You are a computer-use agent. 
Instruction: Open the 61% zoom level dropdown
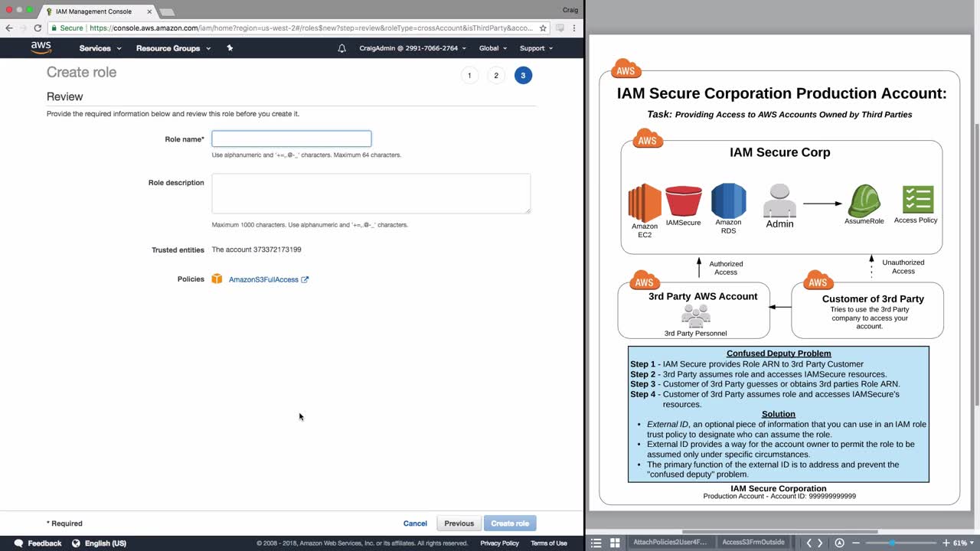coord(963,543)
